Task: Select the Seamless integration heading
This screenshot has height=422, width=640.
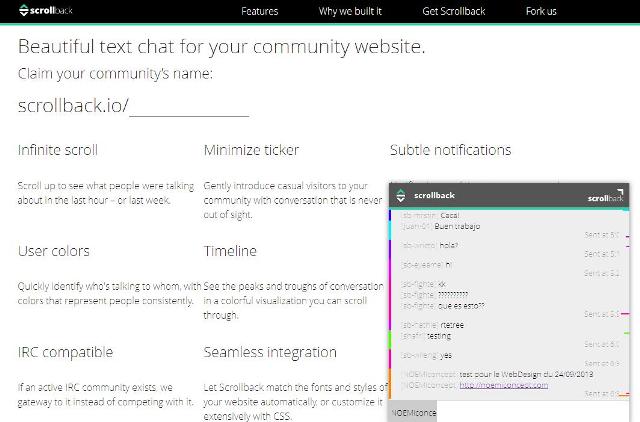Action: point(270,352)
